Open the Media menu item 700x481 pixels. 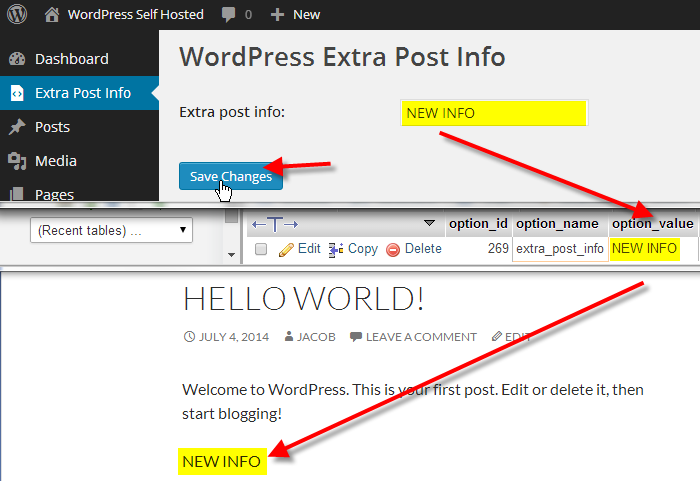[56, 161]
